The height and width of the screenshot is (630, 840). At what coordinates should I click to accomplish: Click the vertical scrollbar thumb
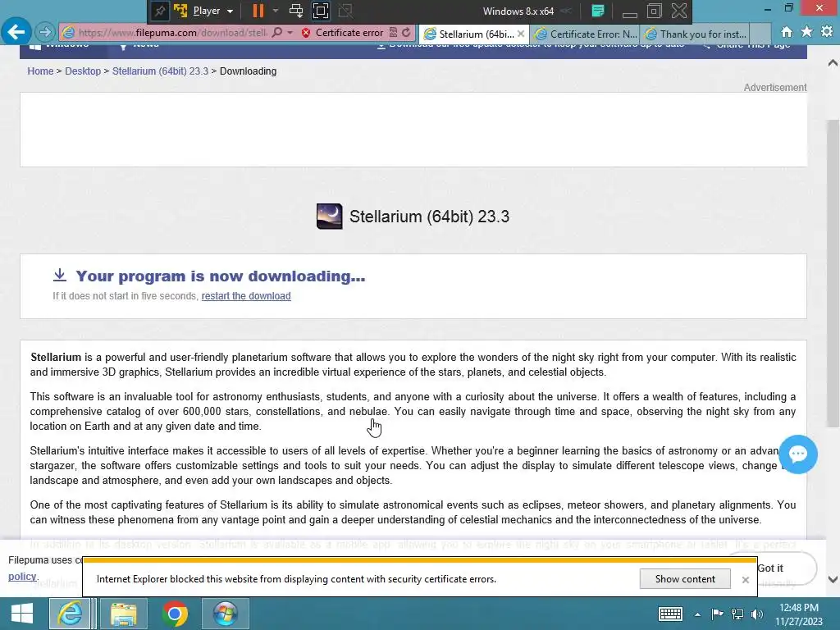click(833, 273)
